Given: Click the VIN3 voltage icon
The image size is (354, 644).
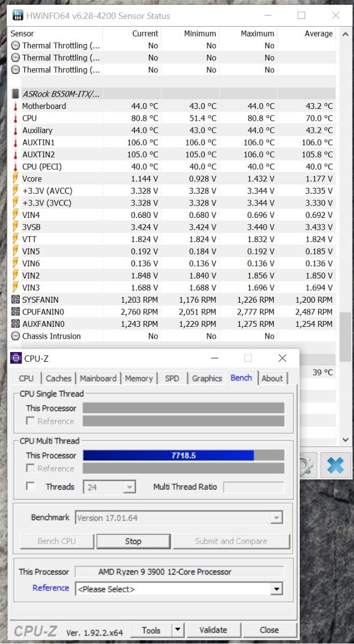Looking at the screenshot, I should [x=15, y=288].
